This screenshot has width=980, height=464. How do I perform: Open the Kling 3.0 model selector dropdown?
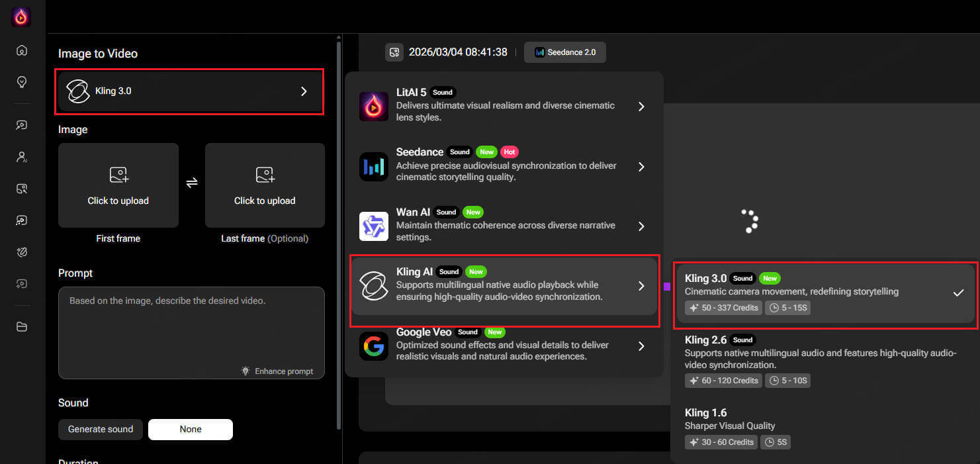point(191,91)
